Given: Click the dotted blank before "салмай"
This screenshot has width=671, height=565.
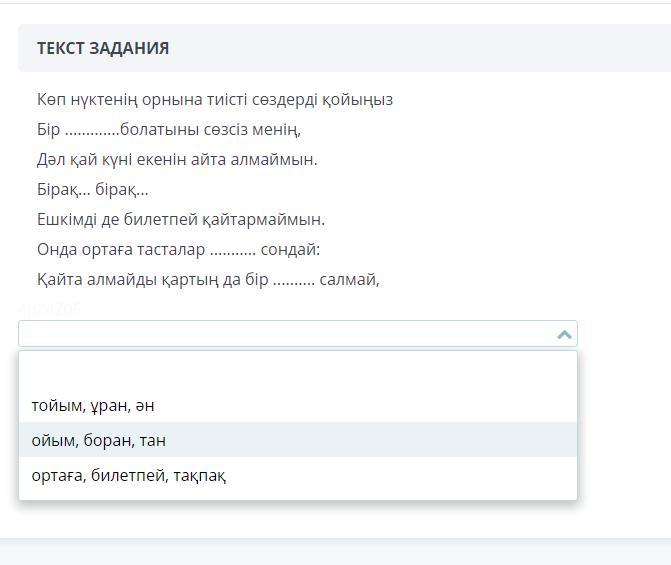Looking at the screenshot, I should [x=294, y=280].
